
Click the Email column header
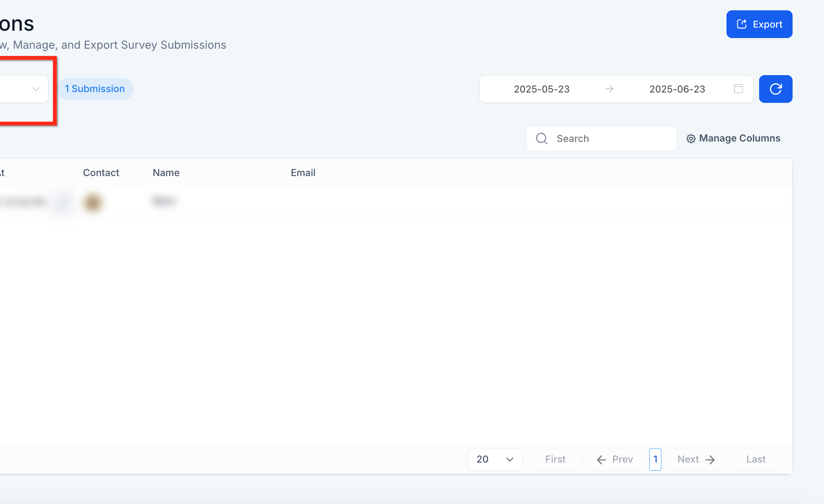pos(303,173)
